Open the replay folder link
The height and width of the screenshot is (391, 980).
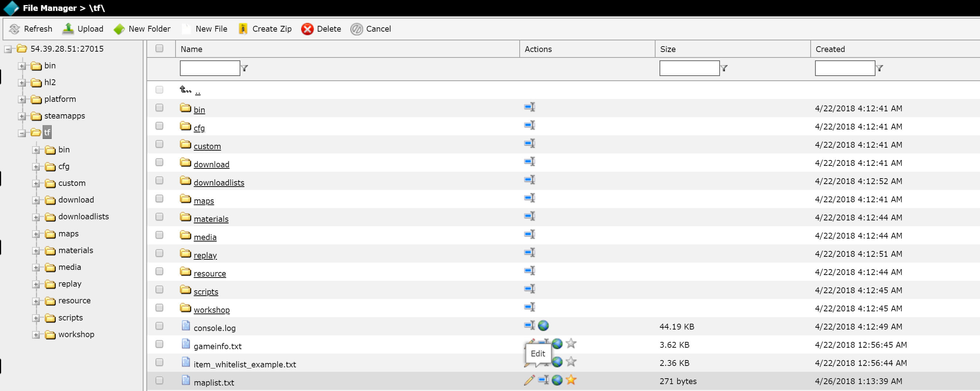[205, 255]
